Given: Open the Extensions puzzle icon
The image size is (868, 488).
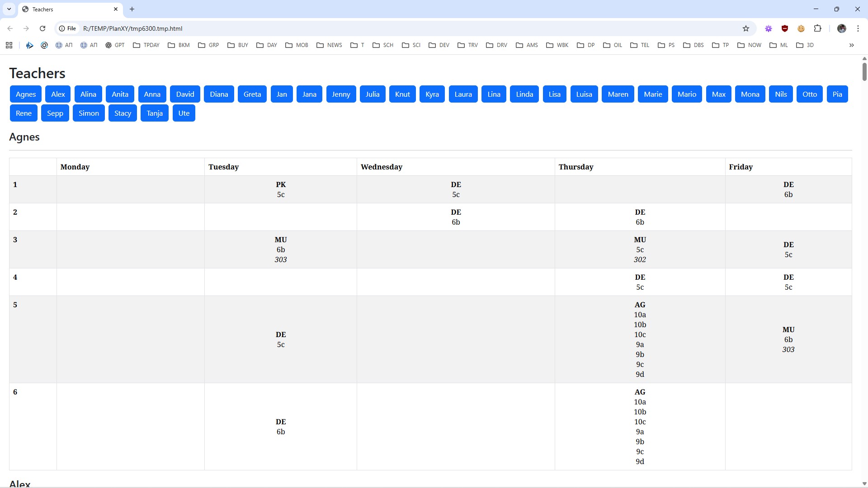Looking at the screenshot, I should pyautogui.click(x=817, y=28).
